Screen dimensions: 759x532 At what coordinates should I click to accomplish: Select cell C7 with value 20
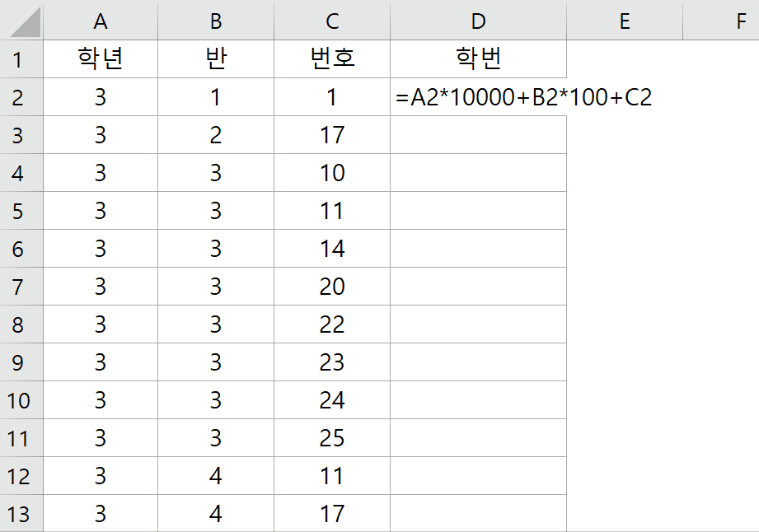[x=332, y=287]
